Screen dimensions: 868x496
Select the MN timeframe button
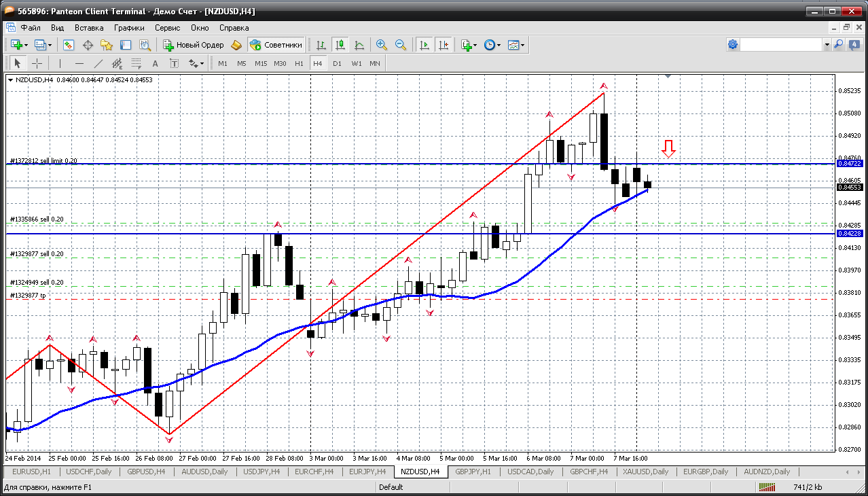coord(375,63)
